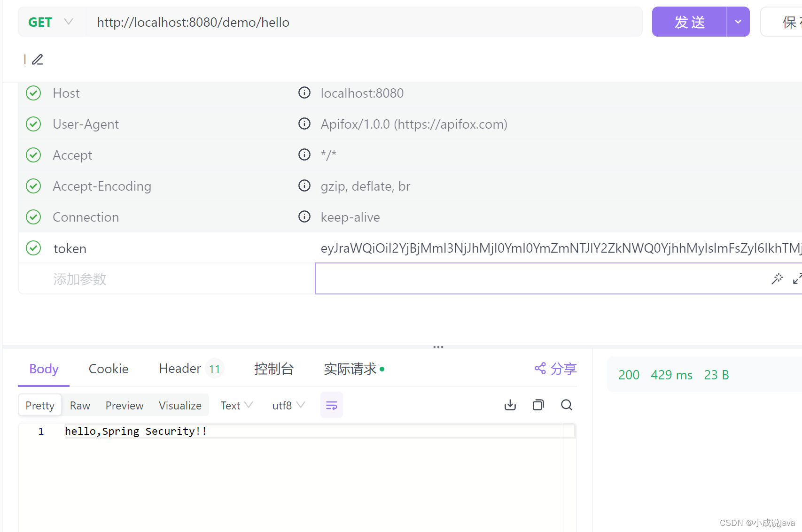
Task: Open info icon for the Connection header
Action: point(304,217)
